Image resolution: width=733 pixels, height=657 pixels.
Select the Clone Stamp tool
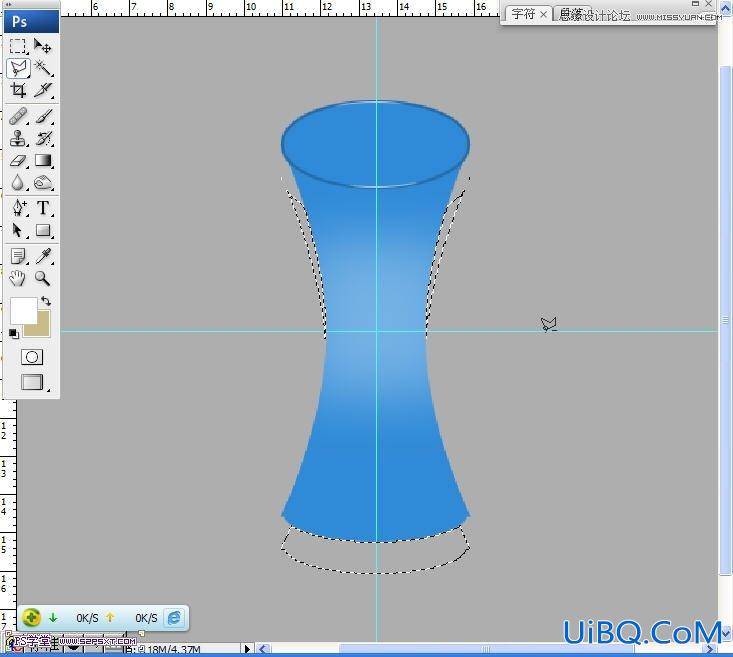pos(18,139)
